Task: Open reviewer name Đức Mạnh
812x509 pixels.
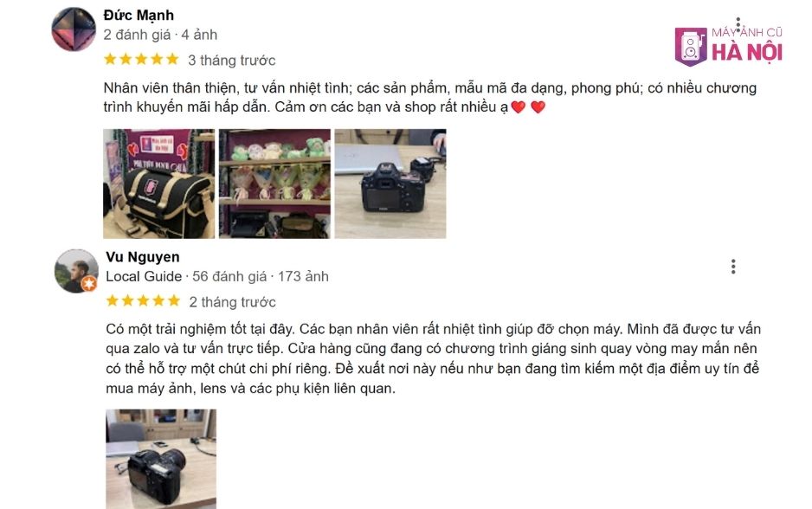Action: pyautogui.click(x=139, y=16)
